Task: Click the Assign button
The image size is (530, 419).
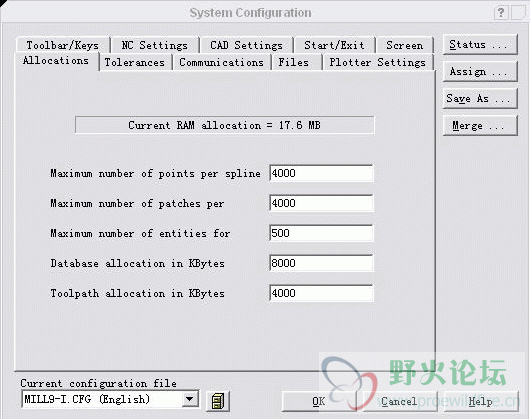Action: point(480,71)
